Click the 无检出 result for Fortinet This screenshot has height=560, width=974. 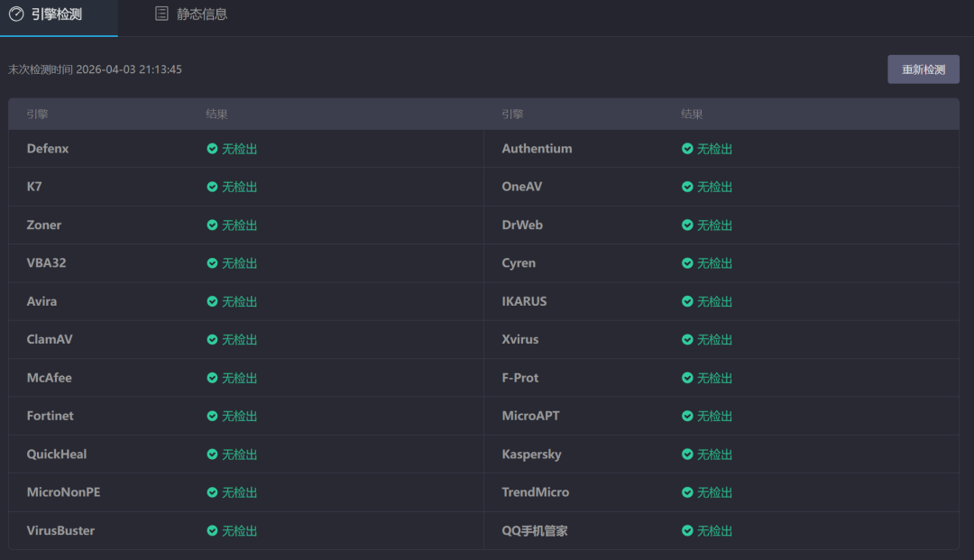click(x=239, y=417)
